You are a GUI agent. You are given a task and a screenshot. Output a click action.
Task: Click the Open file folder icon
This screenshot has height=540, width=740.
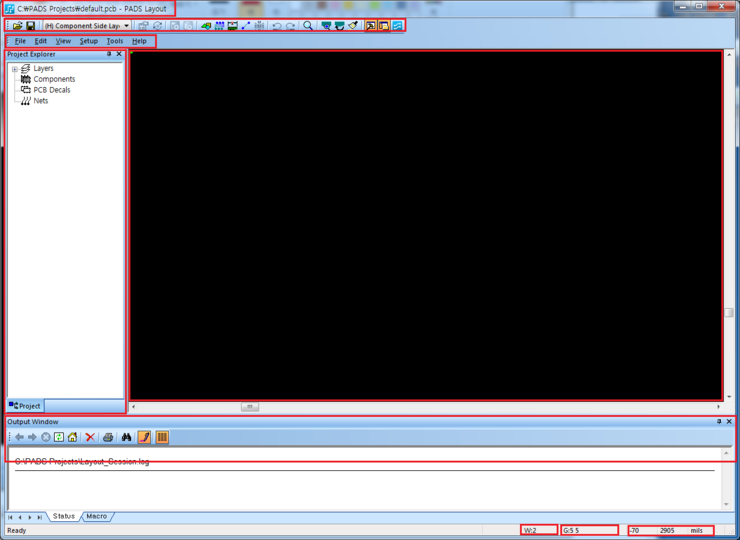(17, 26)
